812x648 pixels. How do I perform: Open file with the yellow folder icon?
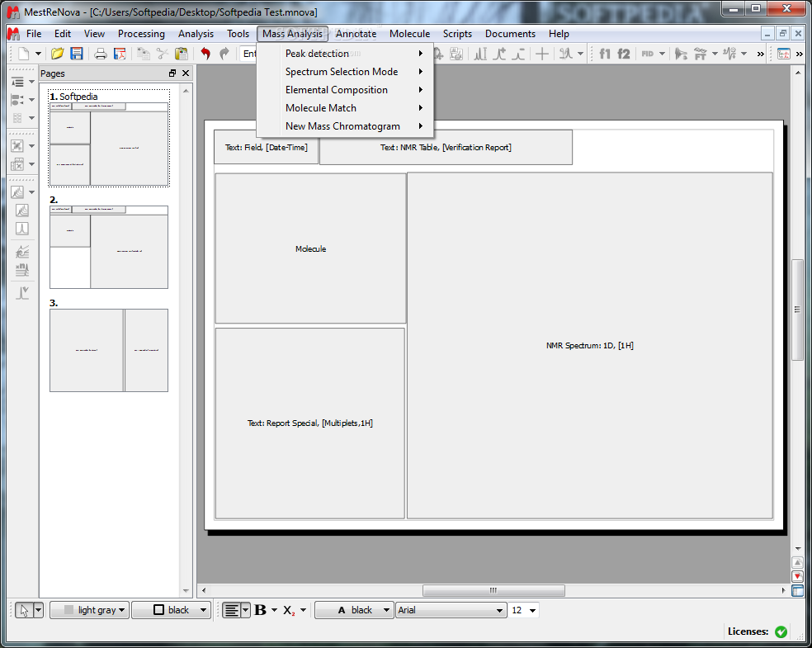coord(58,54)
